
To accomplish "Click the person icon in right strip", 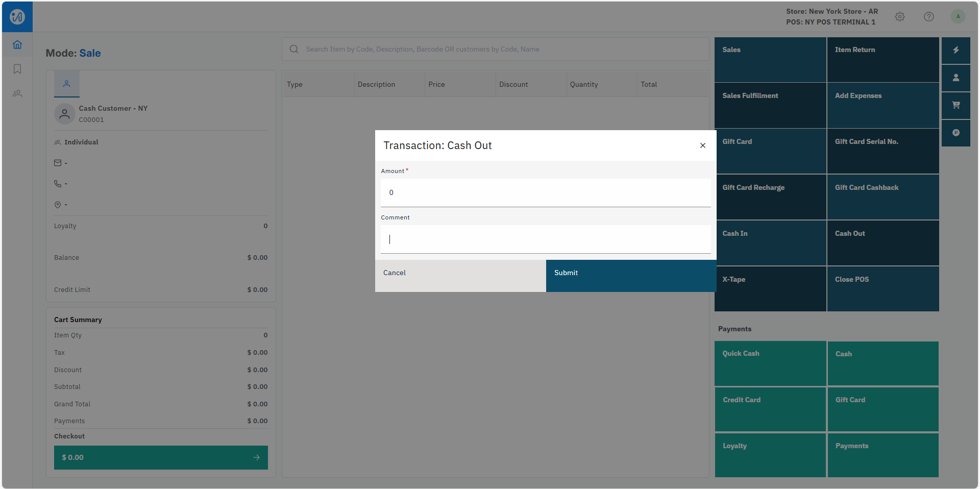I will (x=955, y=78).
